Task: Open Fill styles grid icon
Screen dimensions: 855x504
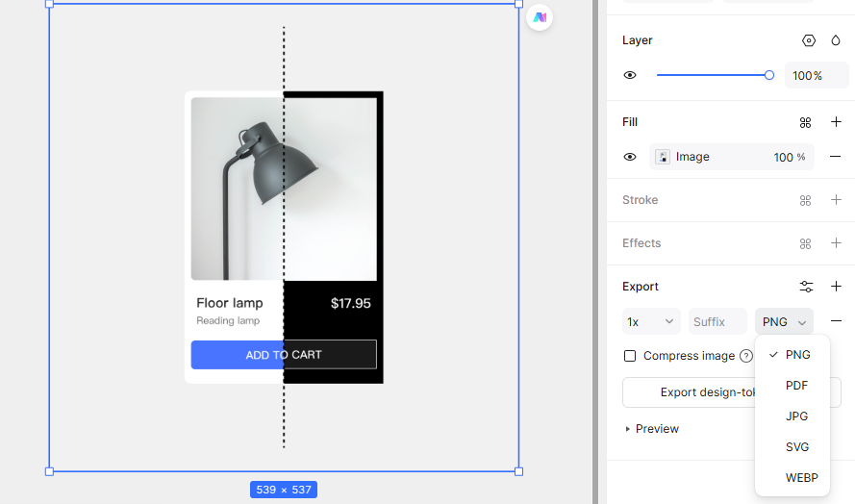Action: pyautogui.click(x=805, y=123)
